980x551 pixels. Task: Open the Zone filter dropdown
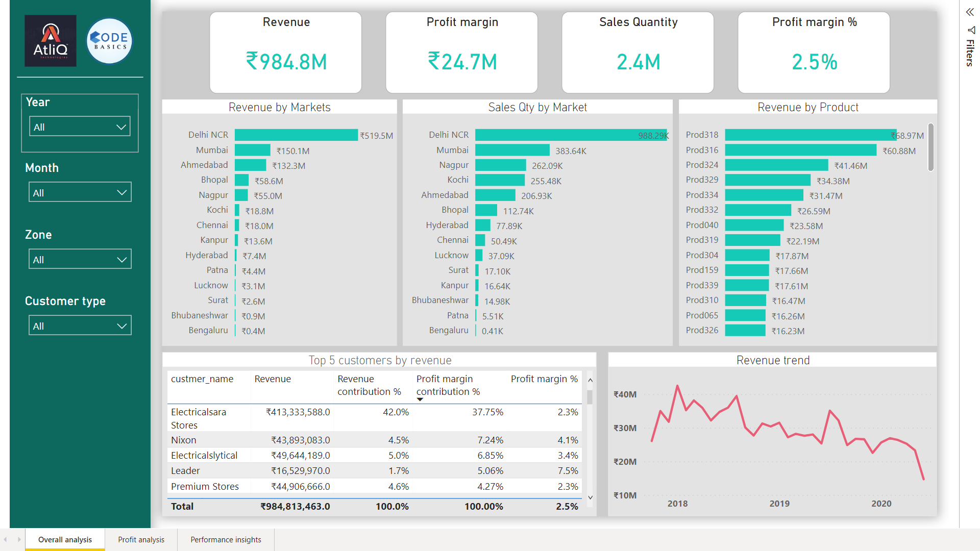coord(122,259)
